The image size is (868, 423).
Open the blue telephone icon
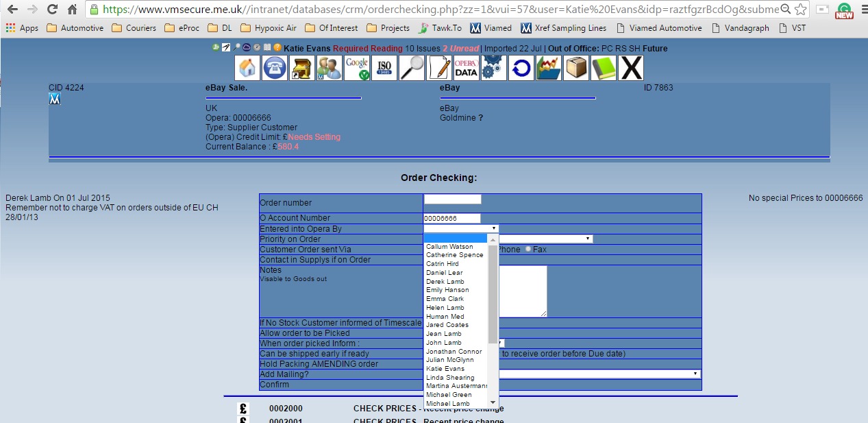[x=275, y=68]
